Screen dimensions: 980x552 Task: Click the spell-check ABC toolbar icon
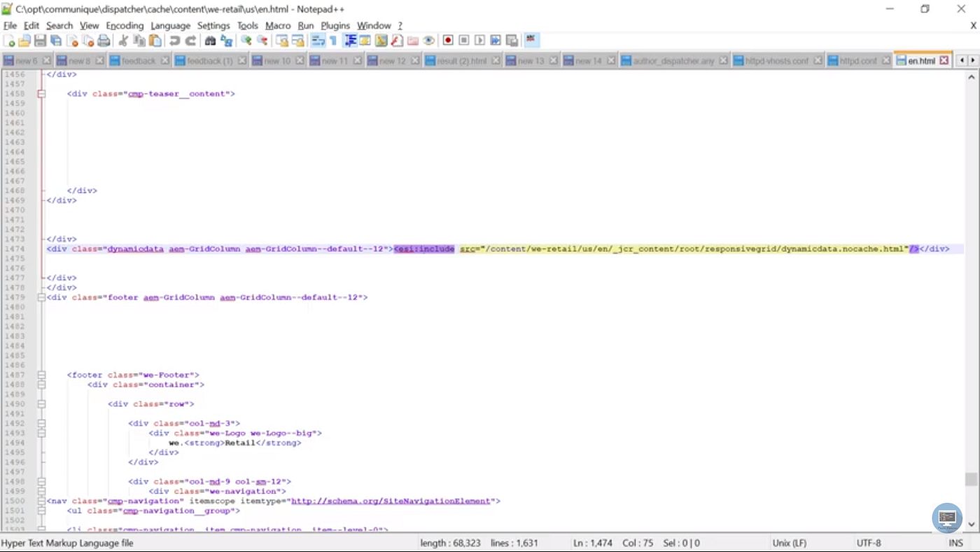(x=531, y=41)
